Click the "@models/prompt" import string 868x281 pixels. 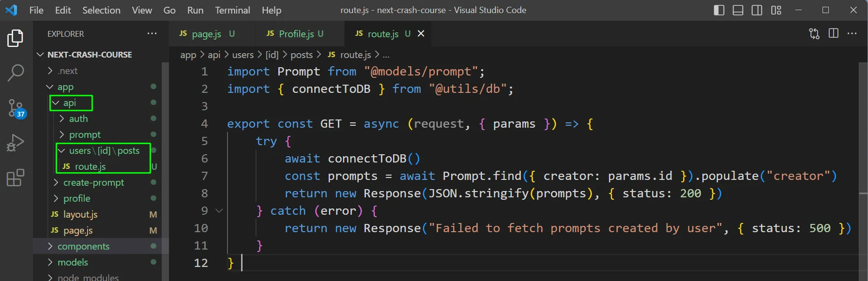[x=421, y=72]
